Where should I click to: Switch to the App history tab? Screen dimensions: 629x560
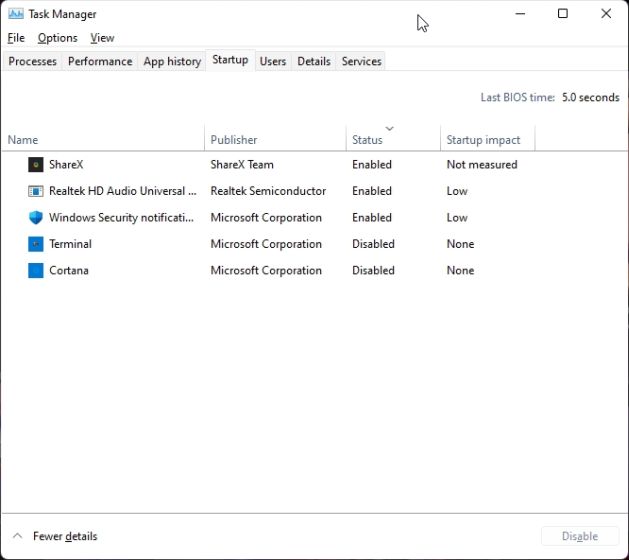tap(172, 61)
